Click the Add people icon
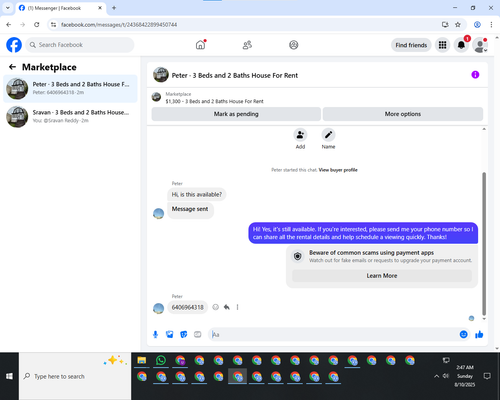500x400 pixels. click(300, 135)
